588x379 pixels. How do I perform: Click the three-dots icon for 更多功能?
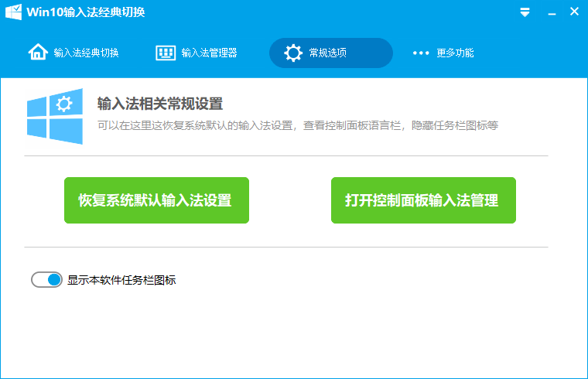(x=421, y=53)
